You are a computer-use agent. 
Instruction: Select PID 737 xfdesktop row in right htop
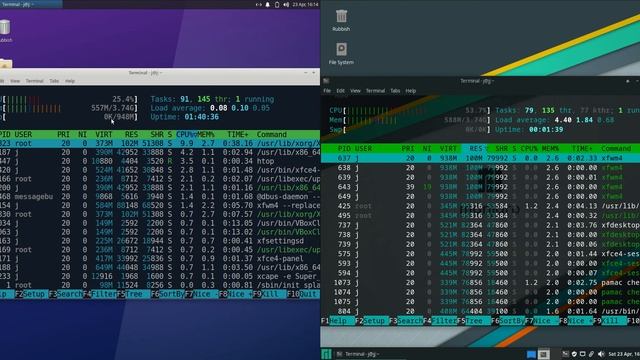(x=480, y=225)
